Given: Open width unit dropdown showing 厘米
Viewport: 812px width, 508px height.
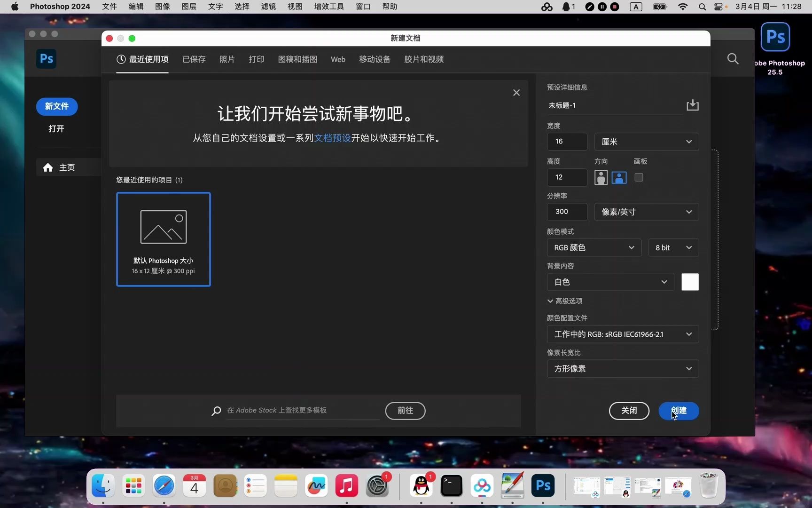Looking at the screenshot, I should click(646, 142).
